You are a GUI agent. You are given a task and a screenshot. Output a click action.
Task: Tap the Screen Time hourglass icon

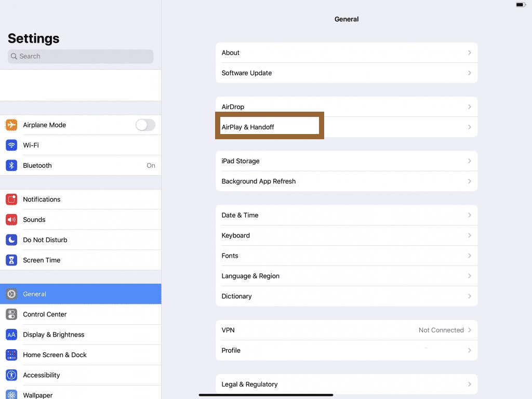pyautogui.click(x=11, y=260)
